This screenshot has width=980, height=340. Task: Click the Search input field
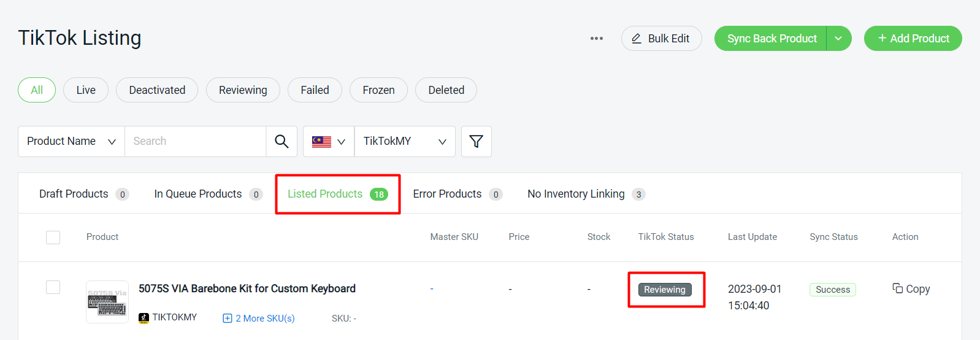[195, 141]
